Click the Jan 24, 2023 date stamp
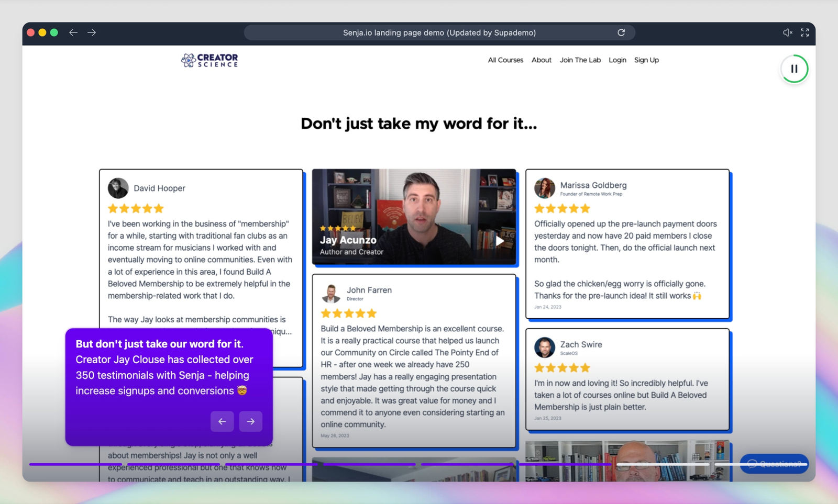Screen dimensions: 838x504 pyautogui.click(x=547, y=307)
